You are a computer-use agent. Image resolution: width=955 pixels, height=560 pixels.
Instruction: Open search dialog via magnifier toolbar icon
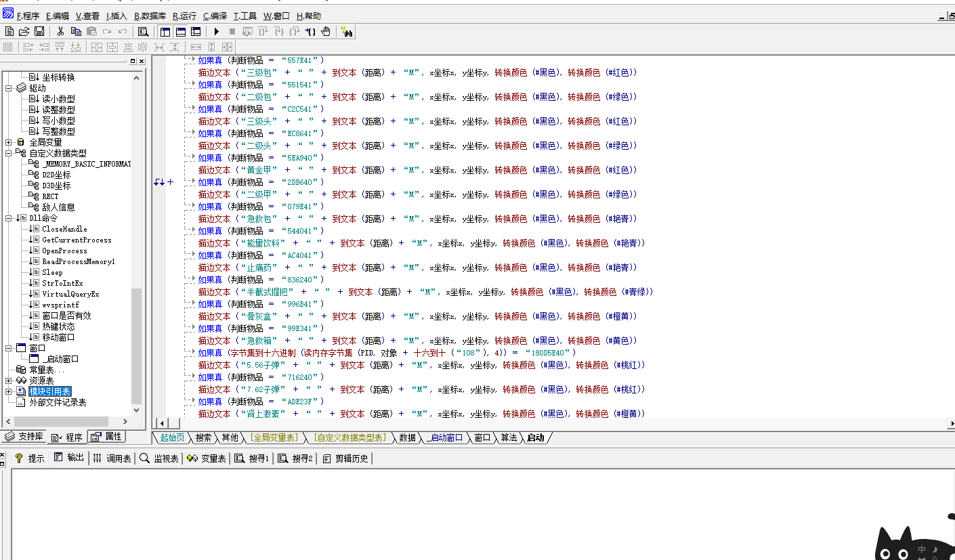click(x=142, y=30)
